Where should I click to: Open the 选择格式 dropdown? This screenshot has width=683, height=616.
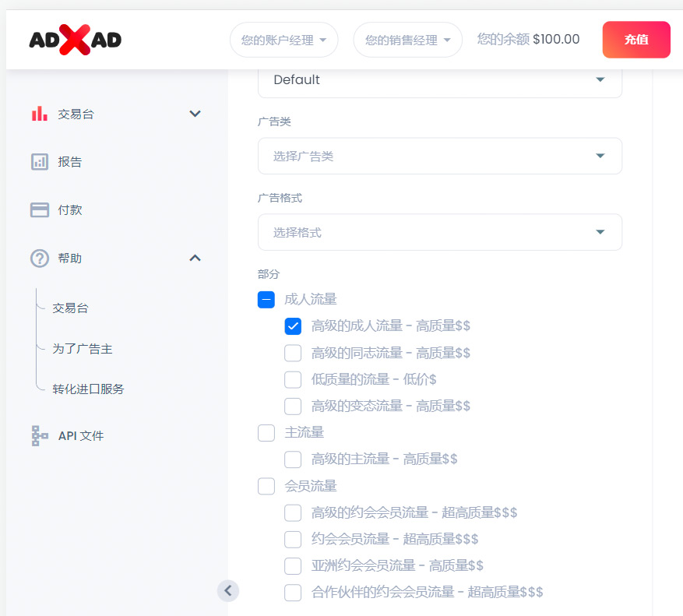click(x=439, y=232)
